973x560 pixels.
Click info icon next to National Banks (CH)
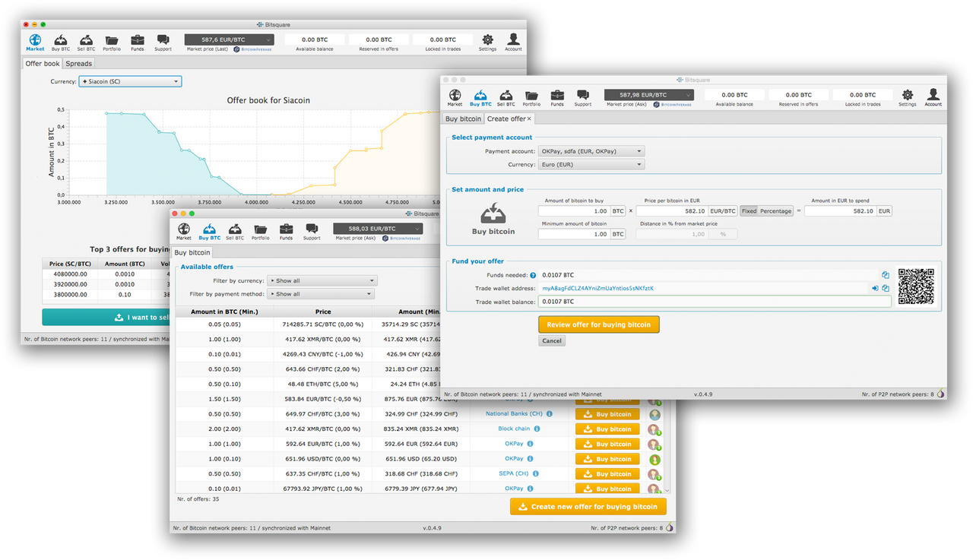pos(549,414)
